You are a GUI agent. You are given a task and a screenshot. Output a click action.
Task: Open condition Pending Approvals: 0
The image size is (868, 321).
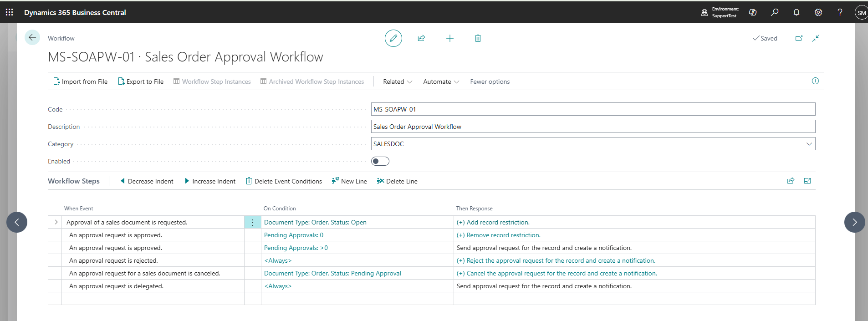pos(294,235)
